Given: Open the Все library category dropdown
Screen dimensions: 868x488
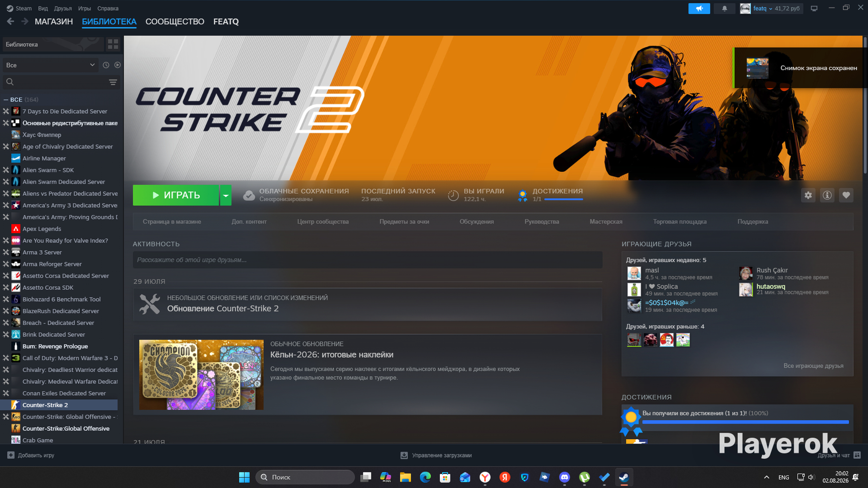Looking at the screenshot, I should (50, 65).
